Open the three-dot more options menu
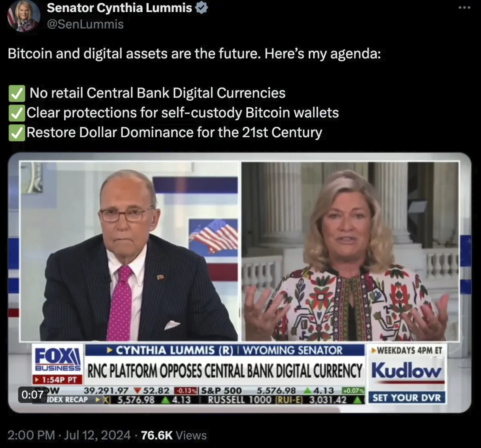This screenshot has height=448, width=481. click(x=464, y=8)
